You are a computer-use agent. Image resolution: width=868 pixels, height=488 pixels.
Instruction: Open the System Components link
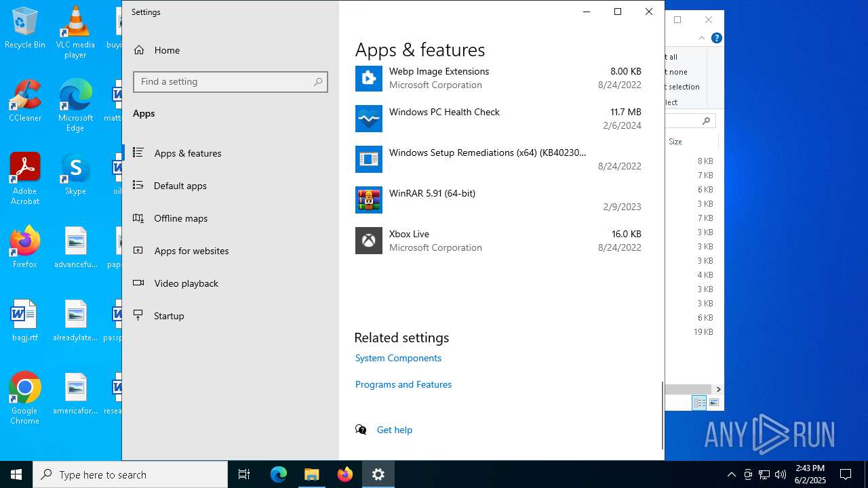click(398, 358)
